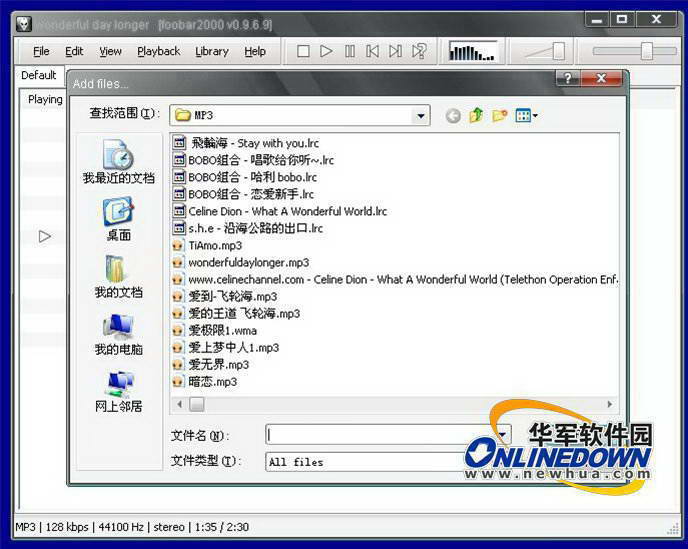Viewport: 688px width, 549px height.
Task: Pause playback with the Pause button
Action: 350,51
